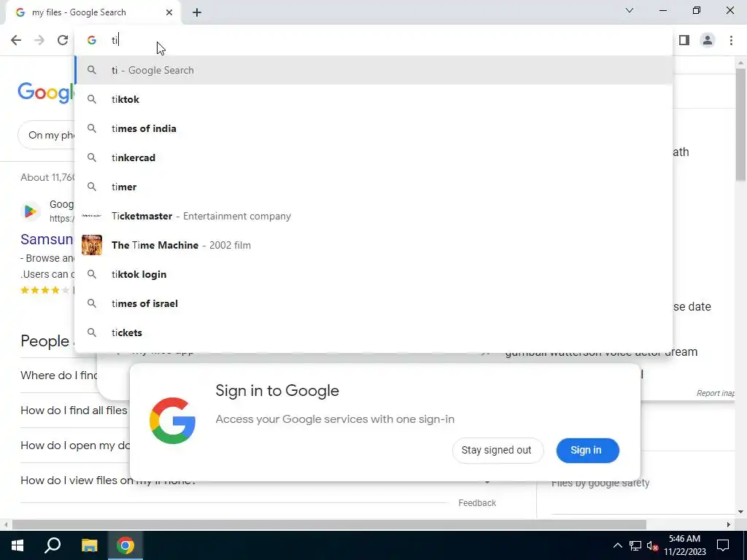Select the 'tiktok' suggestion
Viewport: 747px width, 560px height.
(373, 99)
